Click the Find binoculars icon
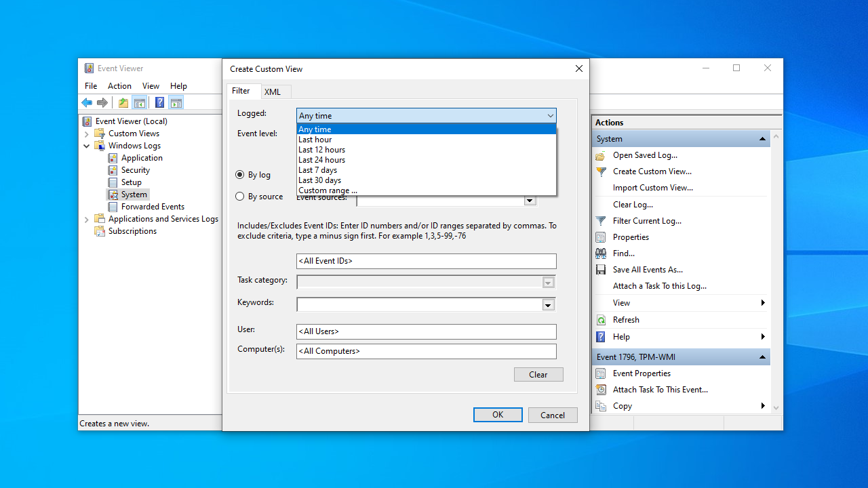868x488 pixels. 600,253
